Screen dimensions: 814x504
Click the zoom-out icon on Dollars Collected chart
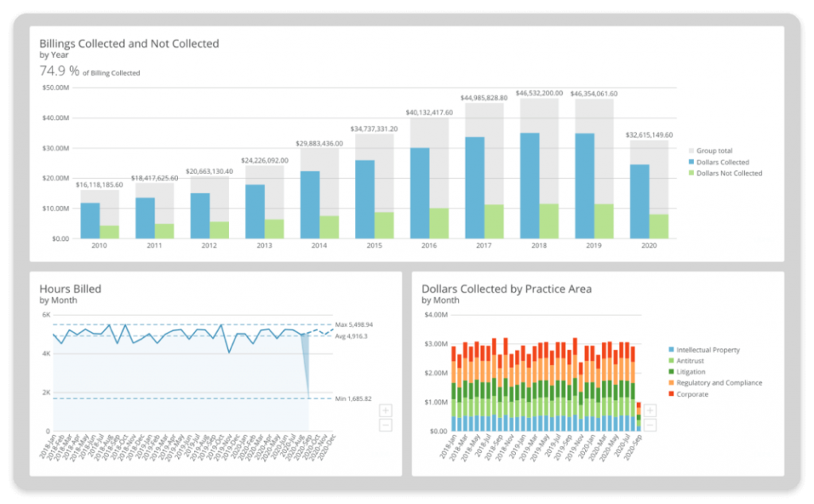click(x=650, y=425)
